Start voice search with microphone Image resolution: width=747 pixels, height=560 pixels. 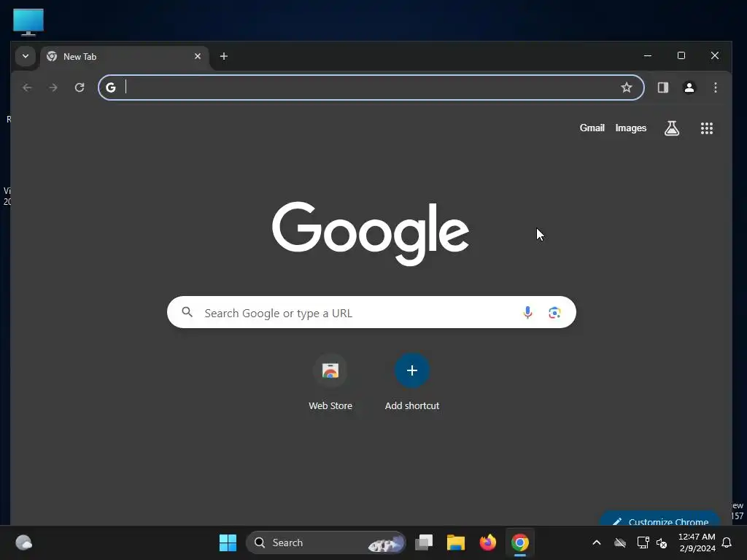pos(528,312)
